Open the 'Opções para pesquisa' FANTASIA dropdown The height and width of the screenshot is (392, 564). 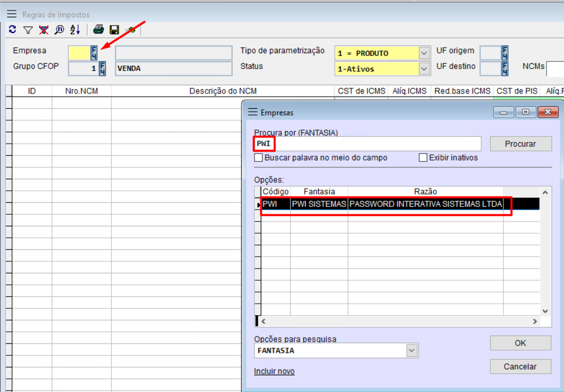pyautogui.click(x=412, y=351)
